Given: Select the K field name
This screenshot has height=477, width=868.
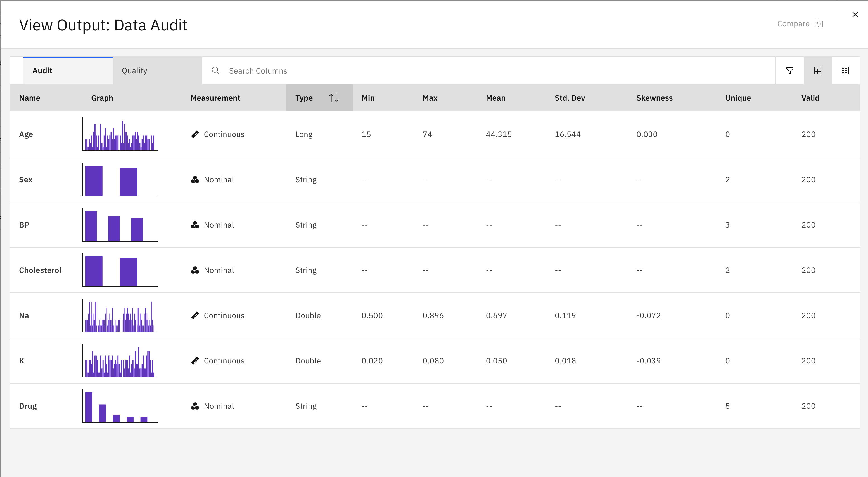Looking at the screenshot, I should tap(22, 361).
